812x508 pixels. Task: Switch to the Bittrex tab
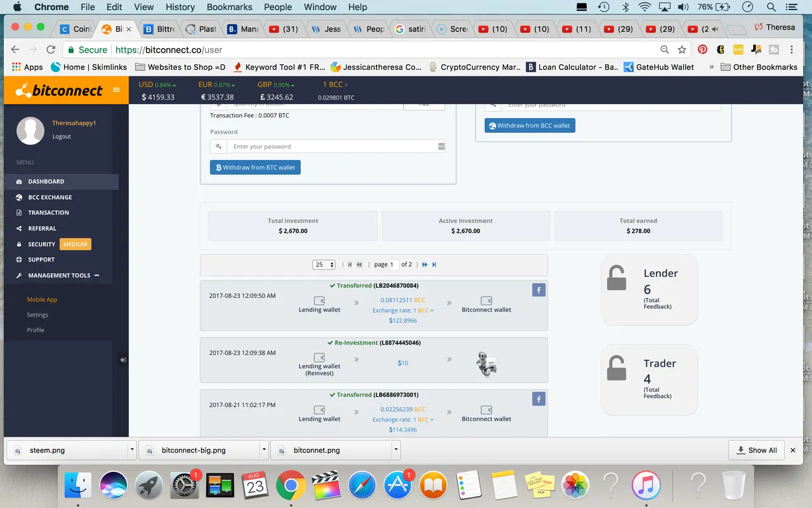(x=160, y=29)
